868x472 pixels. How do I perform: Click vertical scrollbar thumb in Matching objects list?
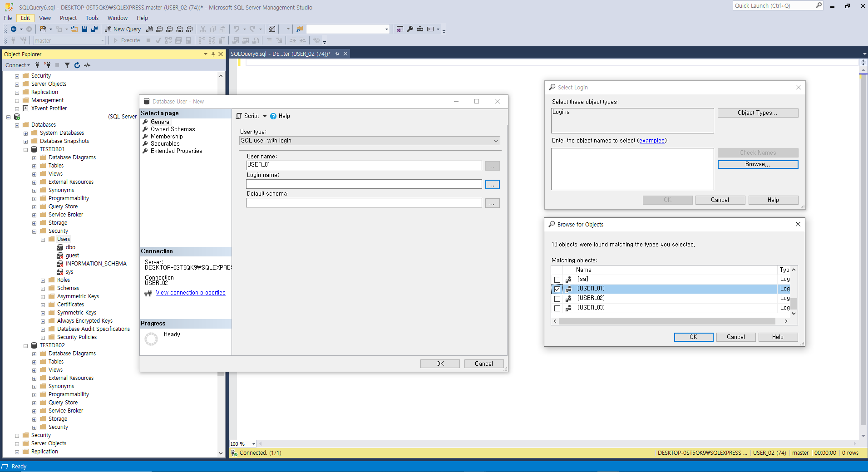[x=794, y=303]
